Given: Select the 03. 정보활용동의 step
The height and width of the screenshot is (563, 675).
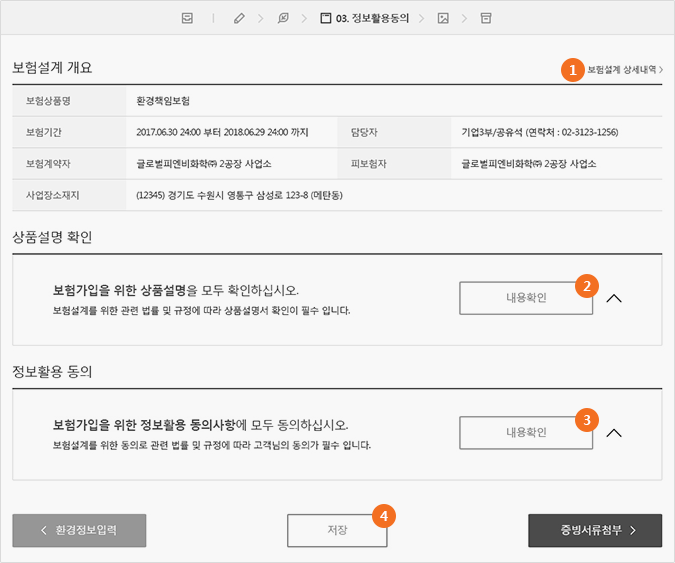Looking at the screenshot, I should click(364, 18).
